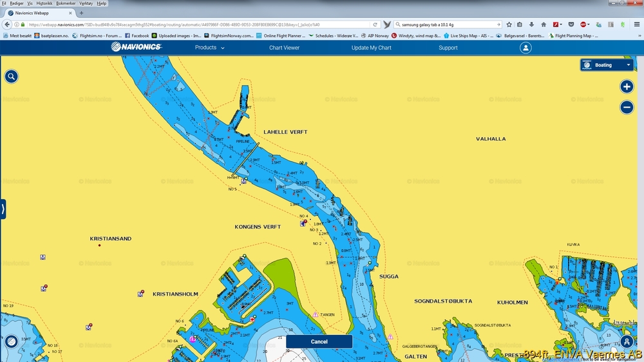Click the GALTEN map label
Viewport: 644px width, 362px height.
click(415, 357)
